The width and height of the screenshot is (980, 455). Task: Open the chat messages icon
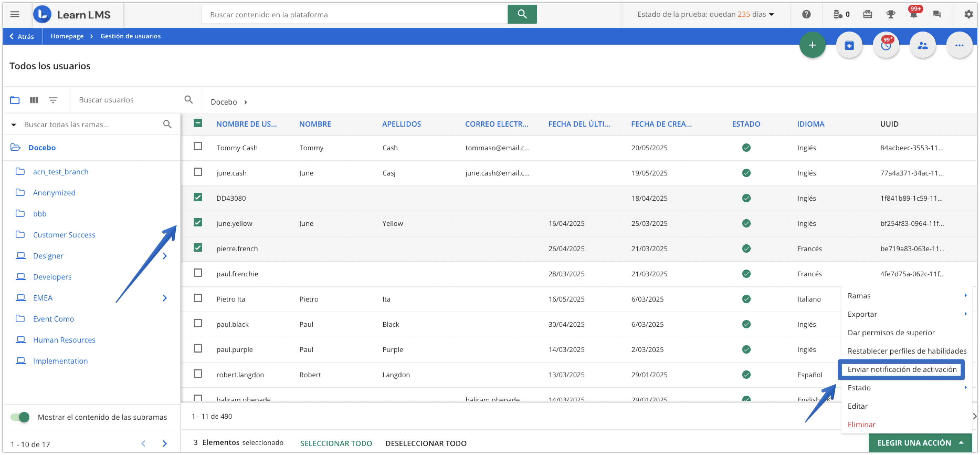[x=937, y=14]
